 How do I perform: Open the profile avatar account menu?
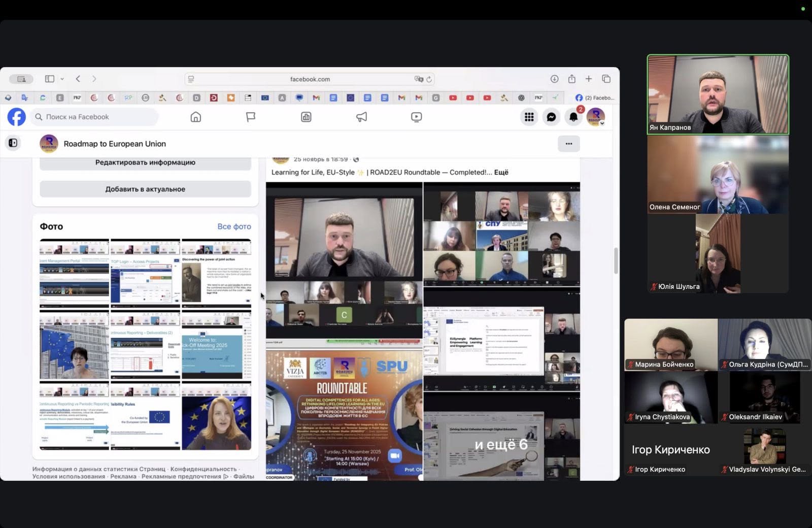596,117
